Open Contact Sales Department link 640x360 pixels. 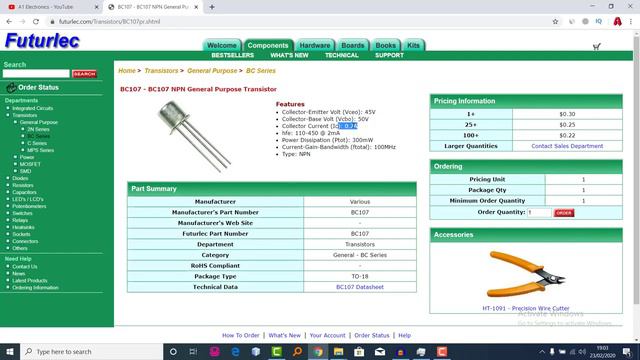pos(567,146)
